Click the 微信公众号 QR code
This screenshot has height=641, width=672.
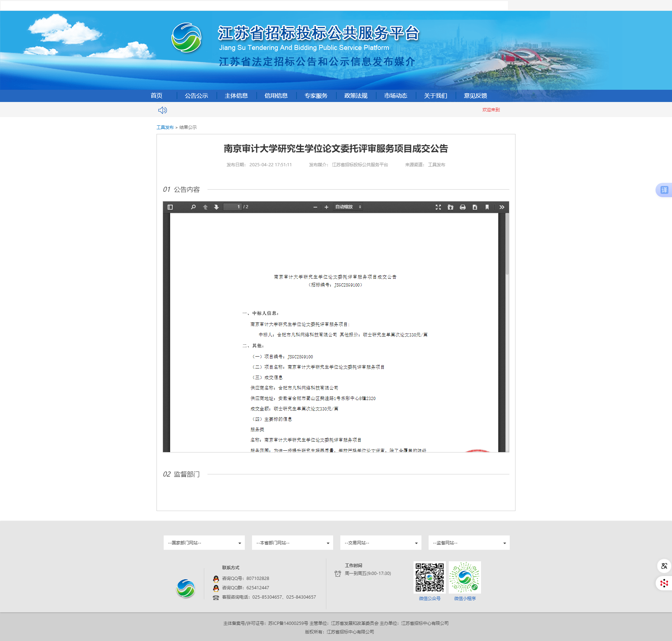(x=430, y=577)
